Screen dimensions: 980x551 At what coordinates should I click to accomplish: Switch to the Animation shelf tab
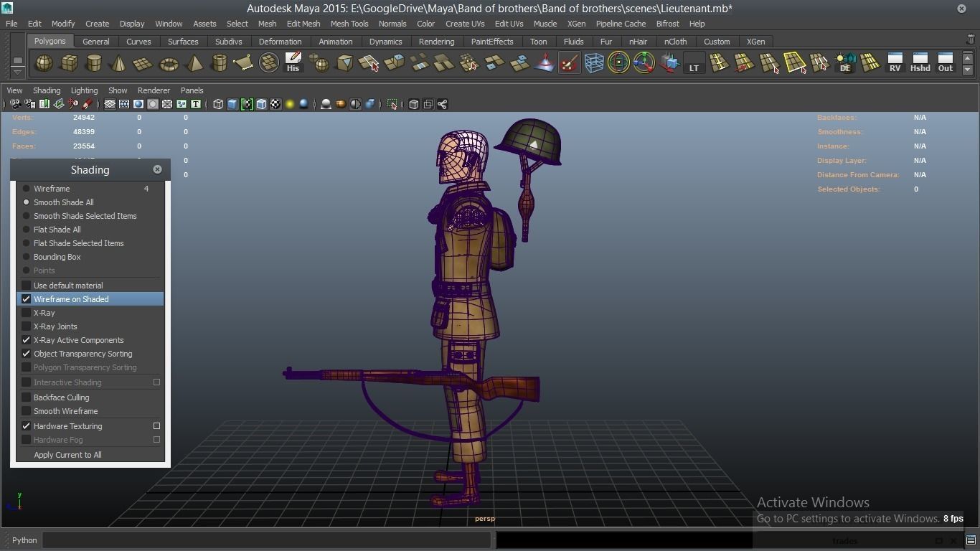click(x=336, y=42)
